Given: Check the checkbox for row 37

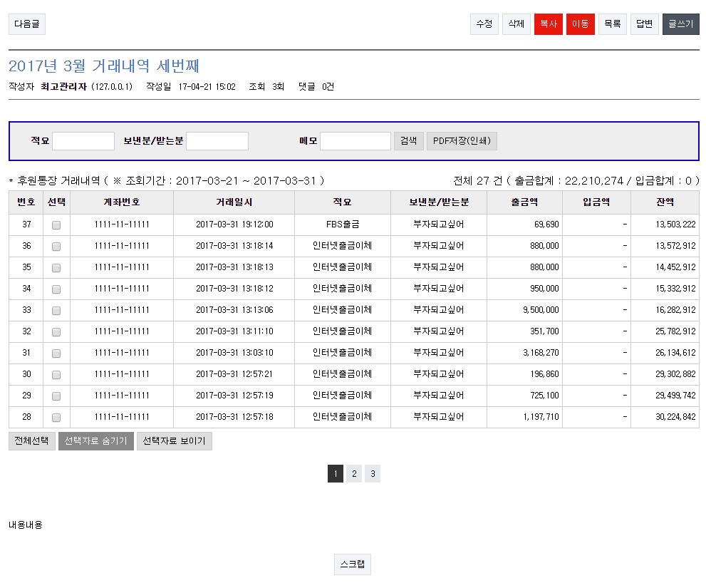Looking at the screenshot, I should coord(56,225).
